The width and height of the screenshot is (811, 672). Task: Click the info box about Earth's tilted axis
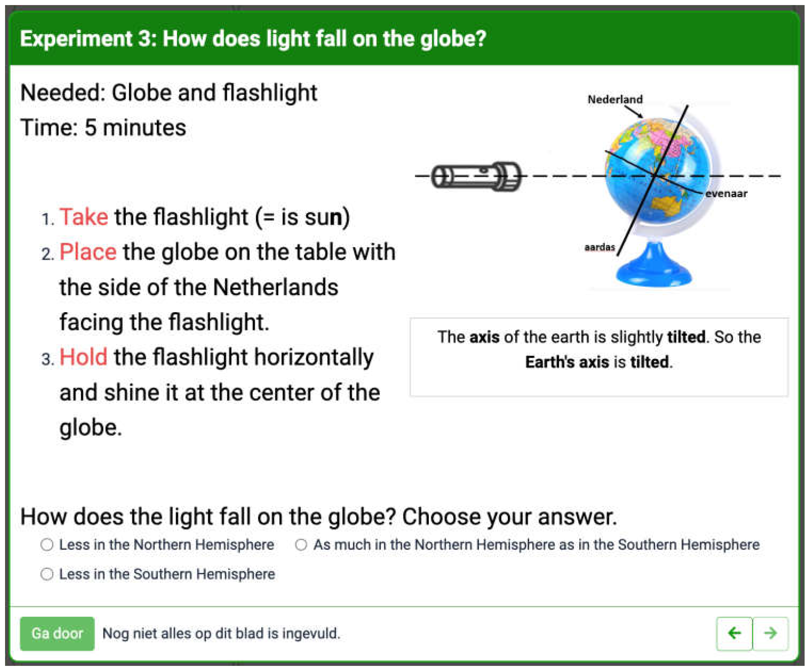(x=599, y=357)
